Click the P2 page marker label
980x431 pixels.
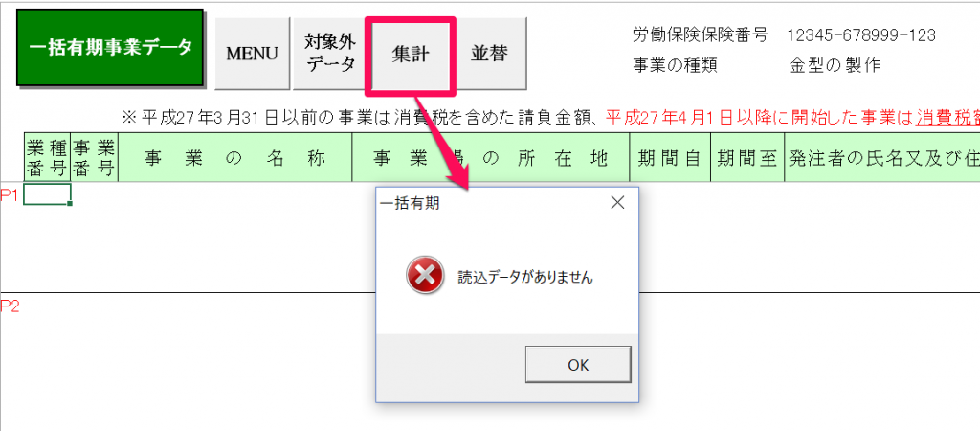point(10,306)
